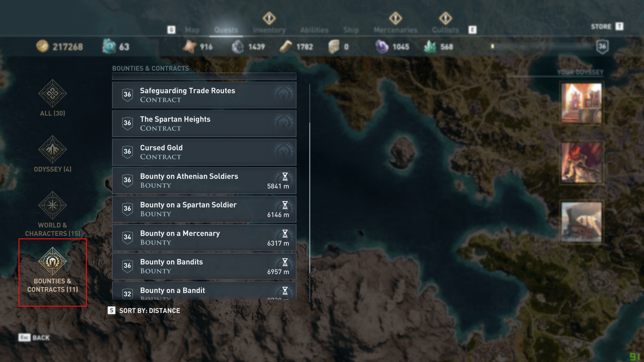Select World & Characters compass icon
Viewport: 644px width, 362px height.
tap(52, 205)
